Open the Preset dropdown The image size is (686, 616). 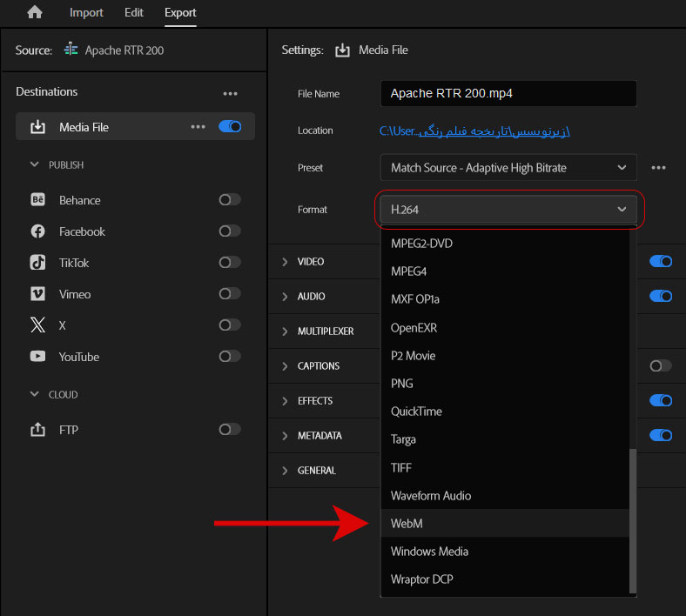[508, 168]
